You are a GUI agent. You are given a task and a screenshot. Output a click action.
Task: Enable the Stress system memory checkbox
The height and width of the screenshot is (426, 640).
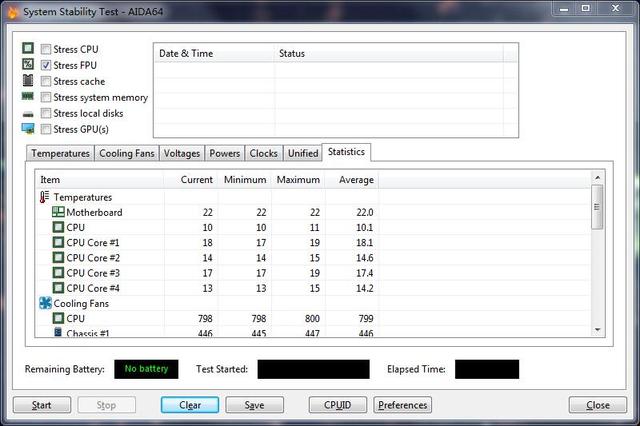[46, 97]
